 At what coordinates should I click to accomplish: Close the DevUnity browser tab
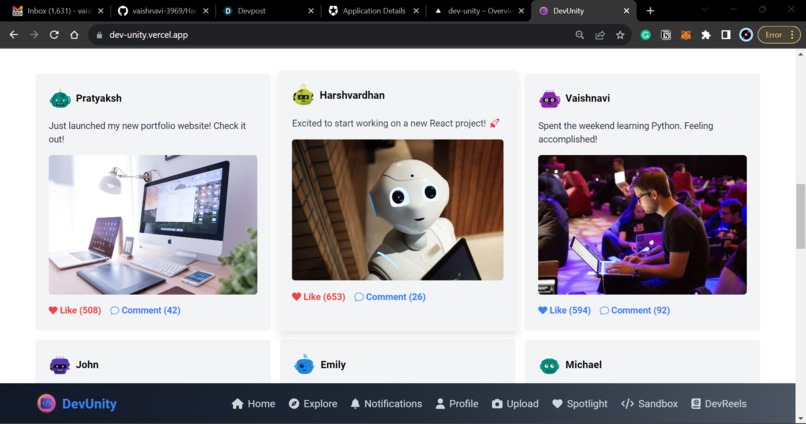coord(626,11)
